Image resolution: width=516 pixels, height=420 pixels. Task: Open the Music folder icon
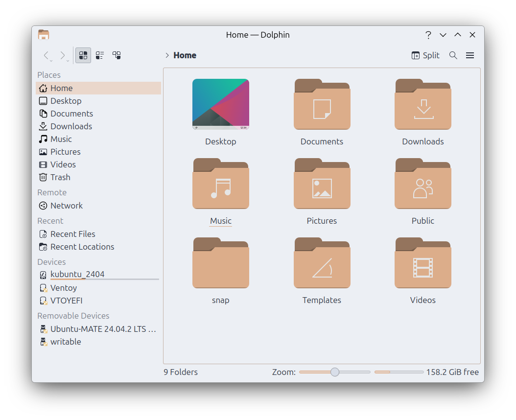pos(221,184)
